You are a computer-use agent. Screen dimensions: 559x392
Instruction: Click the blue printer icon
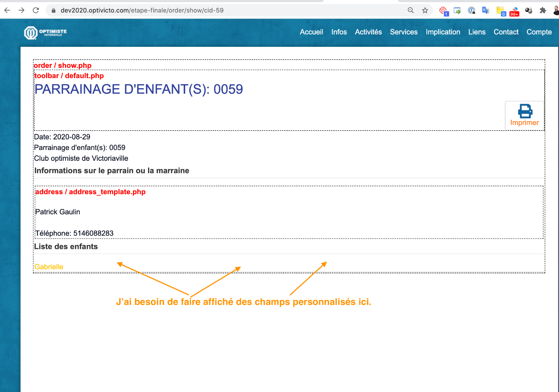525,111
